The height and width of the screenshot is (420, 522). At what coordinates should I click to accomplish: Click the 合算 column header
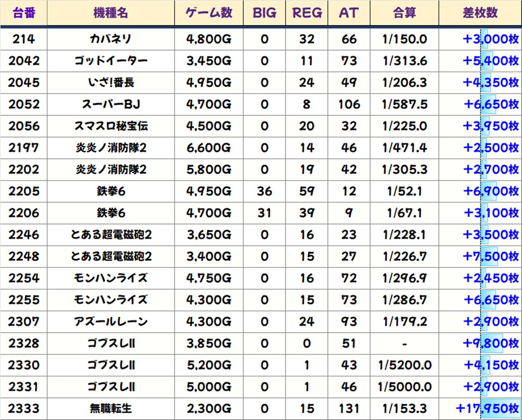[x=404, y=13]
